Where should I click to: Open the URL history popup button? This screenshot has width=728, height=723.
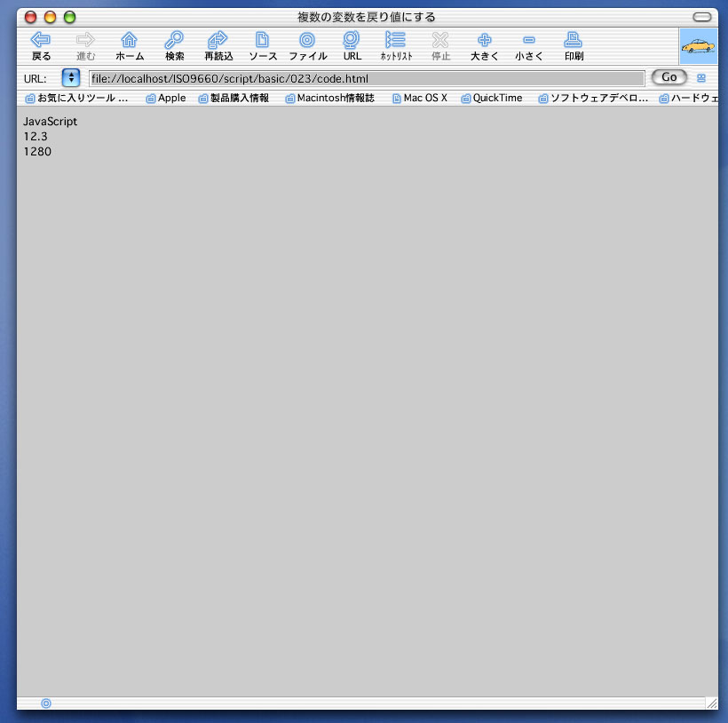click(71, 77)
